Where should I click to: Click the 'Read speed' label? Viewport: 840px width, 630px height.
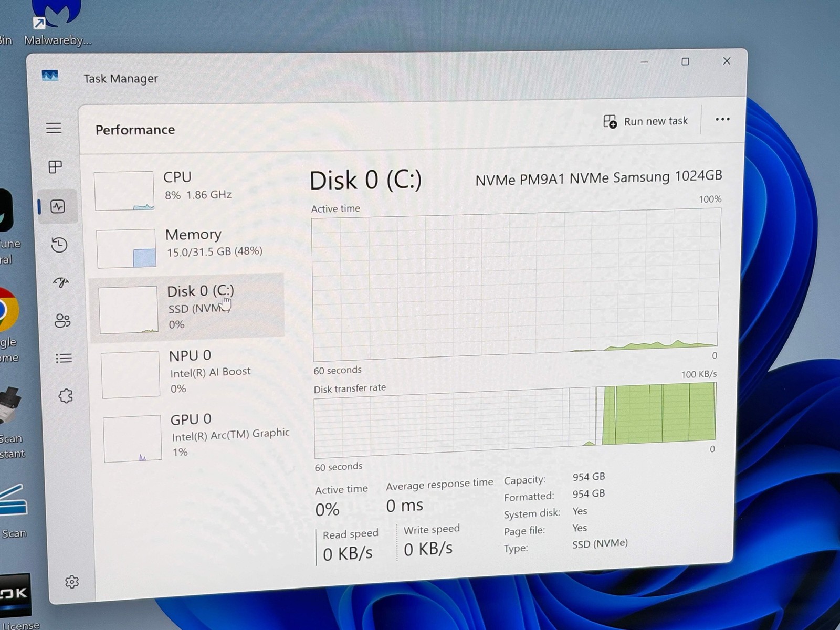(350, 534)
